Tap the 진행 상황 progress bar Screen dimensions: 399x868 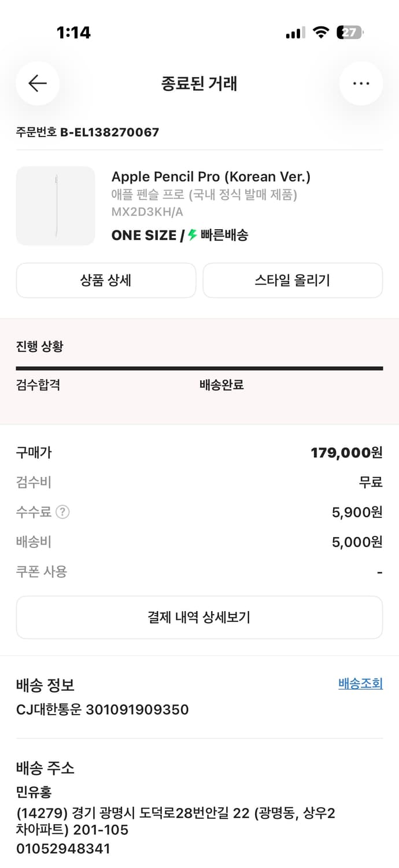pos(199,367)
